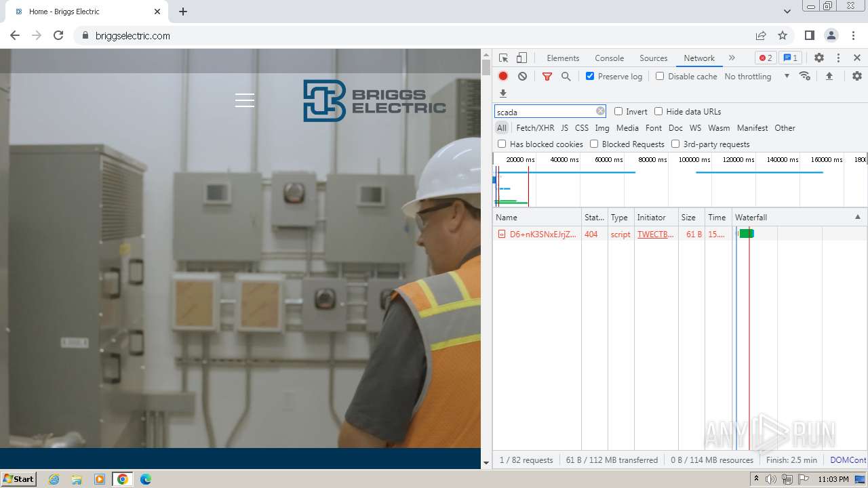Expand more DevTools tabs chevron
The height and width of the screenshot is (488, 868).
tap(732, 58)
